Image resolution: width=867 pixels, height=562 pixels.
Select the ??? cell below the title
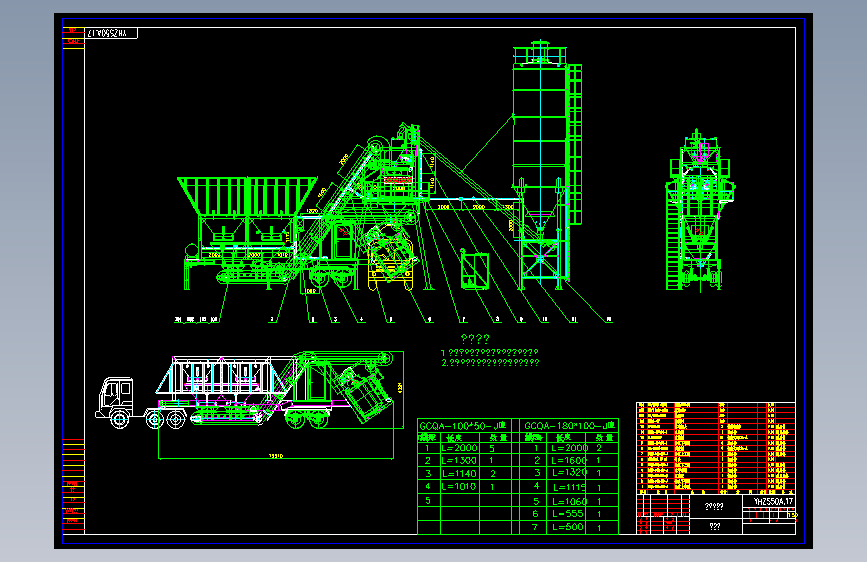click(x=714, y=527)
